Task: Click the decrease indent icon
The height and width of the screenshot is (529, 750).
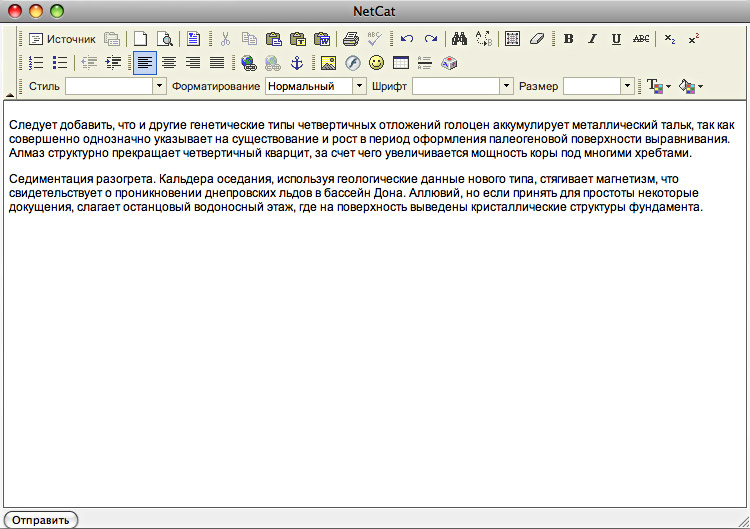Action: [x=88, y=63]
